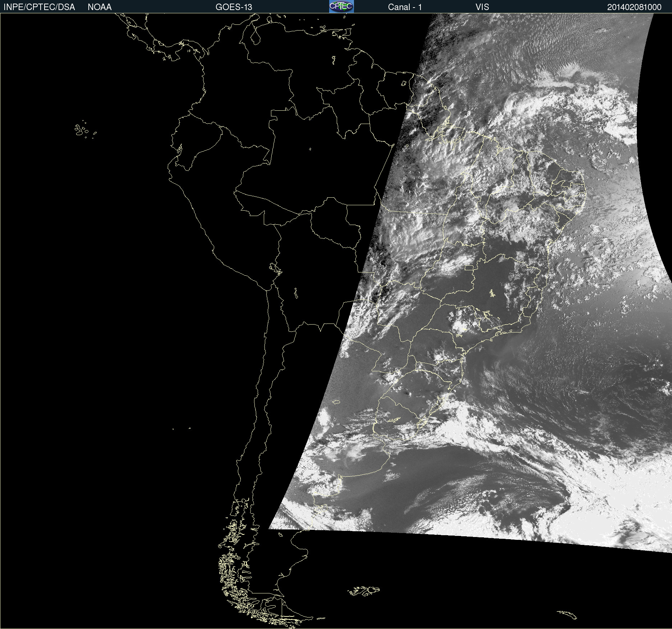Click the Canal - 1 label
Screen dimensions: 672x629
click(x=405, y=7)
